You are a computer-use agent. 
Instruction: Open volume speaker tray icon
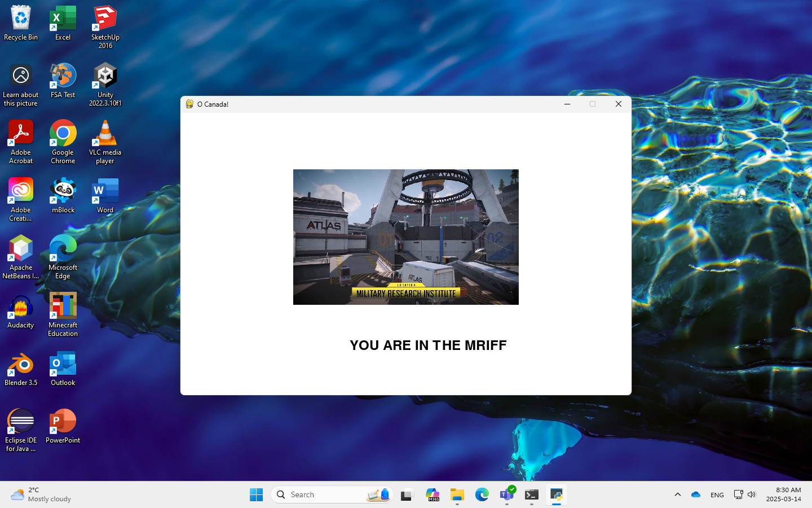[x=752, y=494]
